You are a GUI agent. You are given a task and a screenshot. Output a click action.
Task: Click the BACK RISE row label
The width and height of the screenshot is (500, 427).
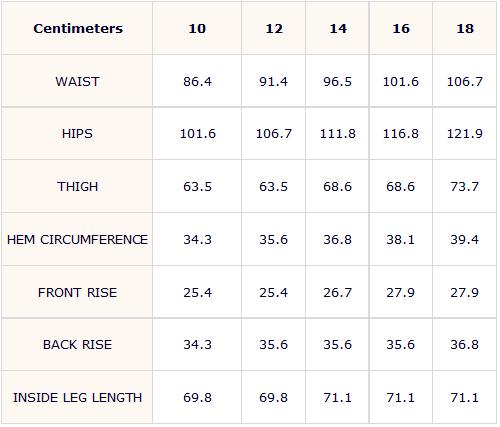tap(77, 345)
